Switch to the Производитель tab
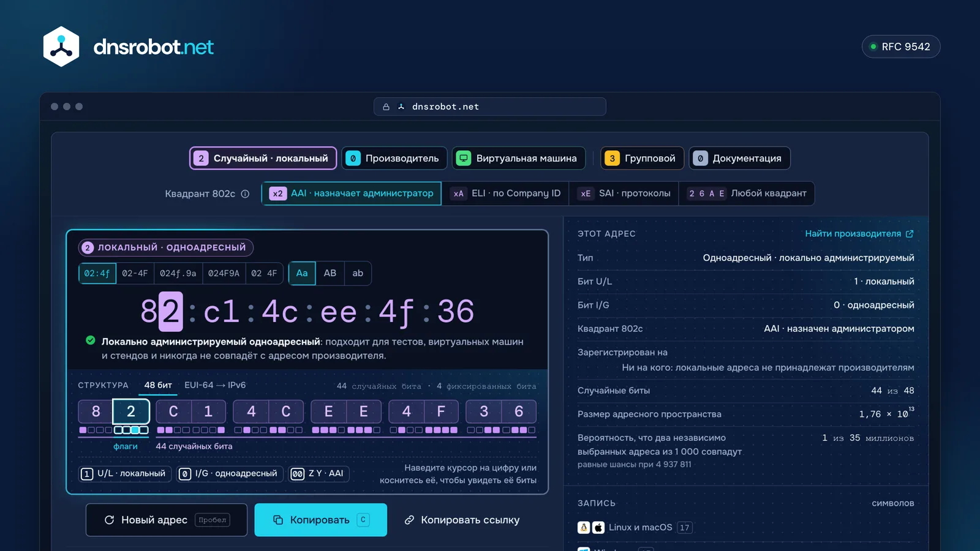This screenshot has width=980, height=551. click(394, 158)
